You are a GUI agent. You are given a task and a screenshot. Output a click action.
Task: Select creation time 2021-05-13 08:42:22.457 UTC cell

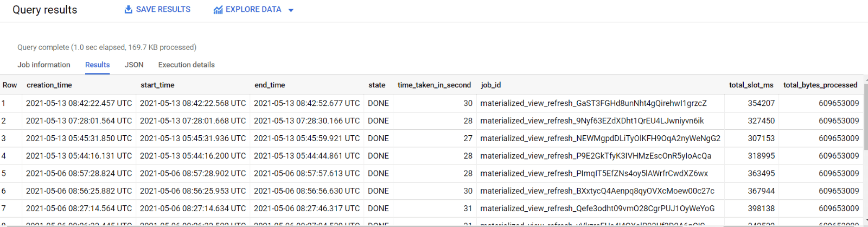[x=79, y=103]
